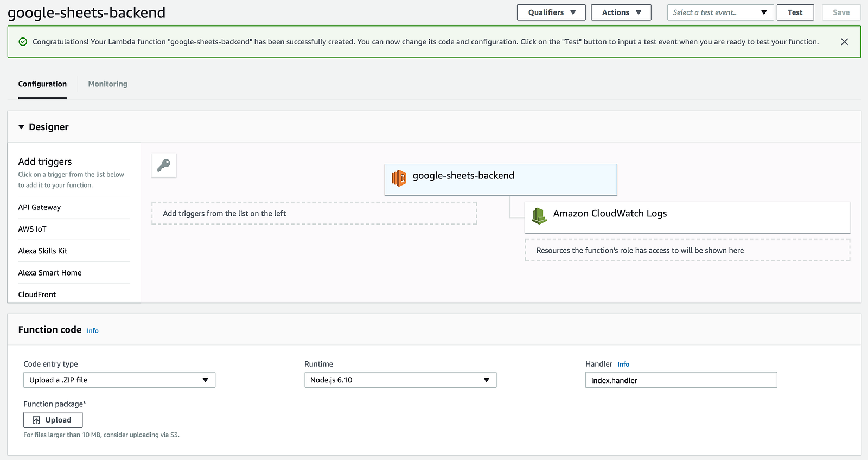Dismiss the success notification banner
Viewport: 868px width, 460px height.
pos(844,42)
